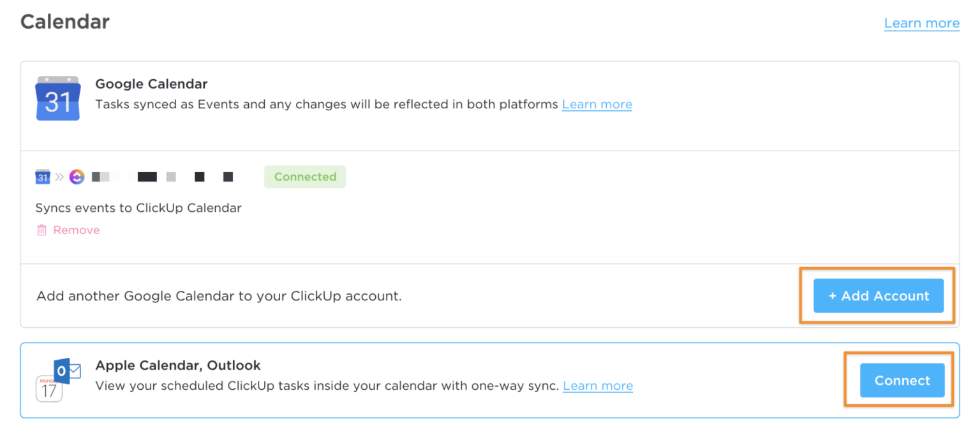Click the large Google Calendar icon
Image resolution: width=980 pixels, height=435 pixels.
tap(58, 99)
